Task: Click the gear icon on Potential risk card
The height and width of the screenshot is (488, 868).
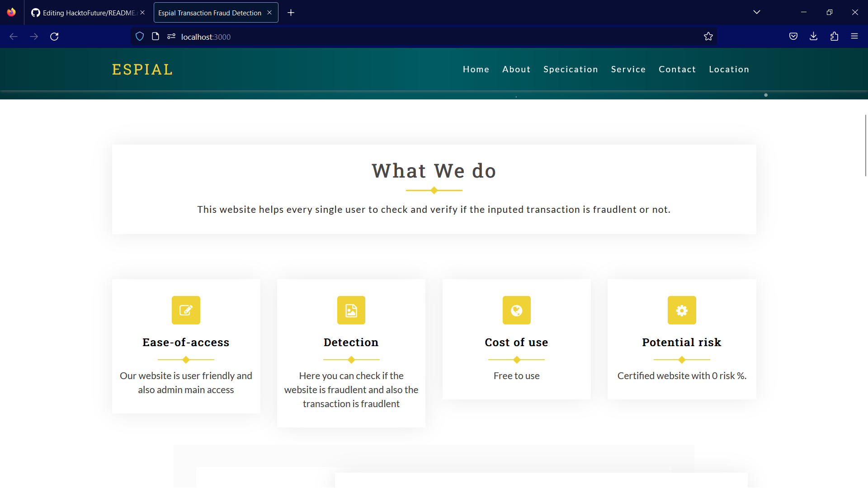Action: click(x=682, y=310)
